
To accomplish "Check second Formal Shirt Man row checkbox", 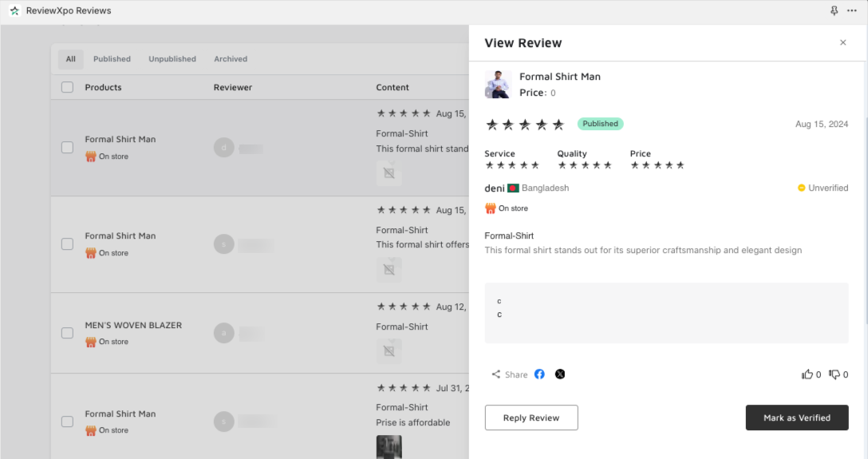I will tap(67, 243).
